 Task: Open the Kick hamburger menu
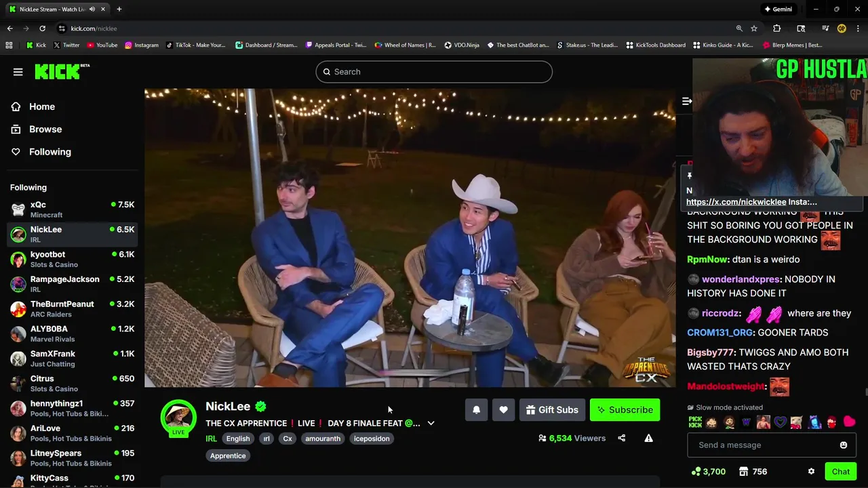[18, 72]
